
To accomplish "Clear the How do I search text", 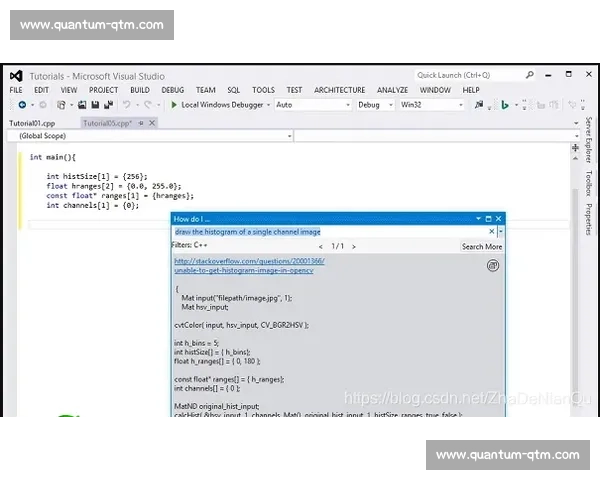I will tap(492, 231).
